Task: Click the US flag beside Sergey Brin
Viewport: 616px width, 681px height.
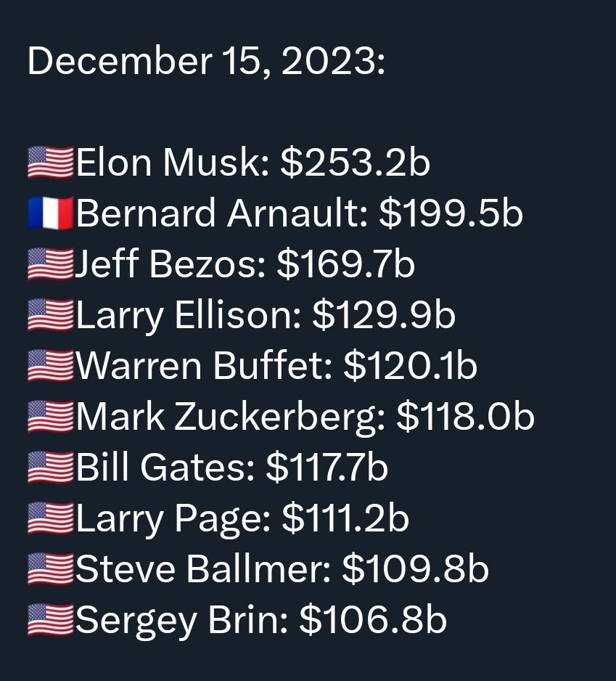Action: click(50, 620)
